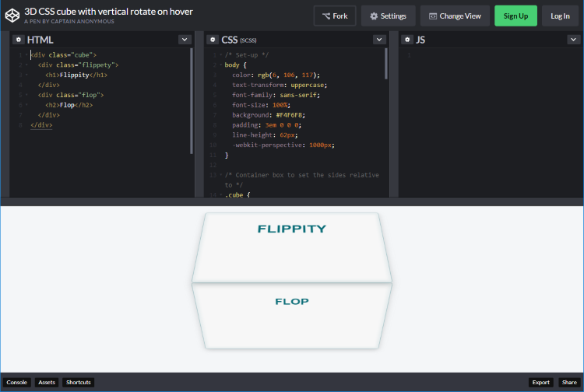Expand the HTML editor dropdown chevron

[x=184, y=40]
